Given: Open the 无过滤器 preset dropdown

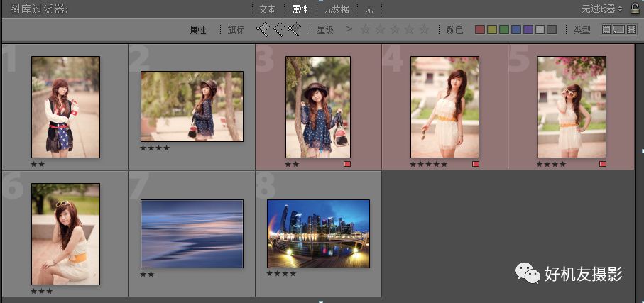Looking at the screenshot, I should tap(601, 9).
